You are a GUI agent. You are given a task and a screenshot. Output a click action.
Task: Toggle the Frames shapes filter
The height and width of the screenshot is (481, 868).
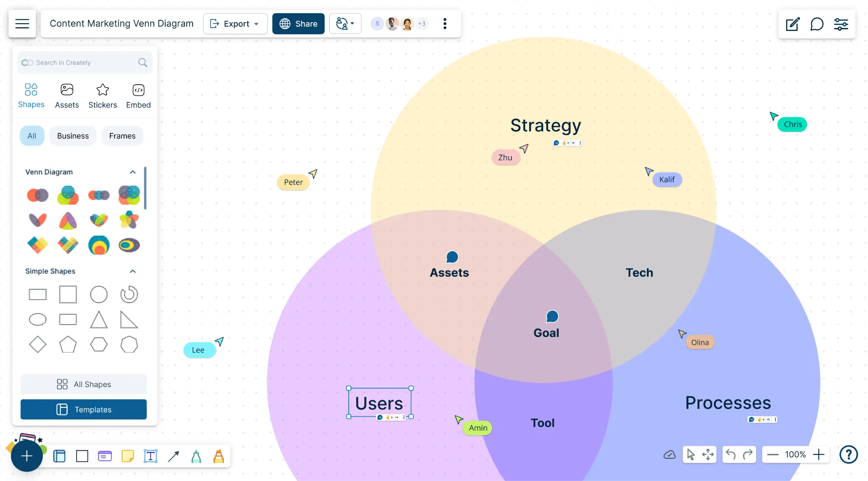point(122,136)
